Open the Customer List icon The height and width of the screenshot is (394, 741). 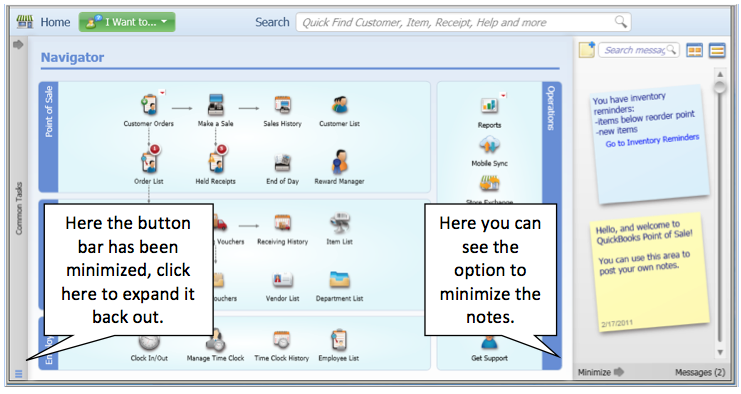[339, 105]
